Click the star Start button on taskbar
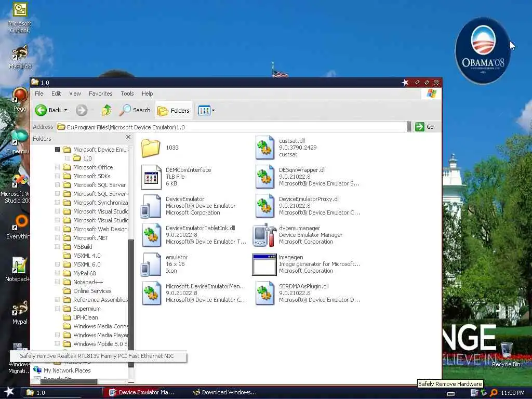532x399 pixels. [x=9, y=392]
